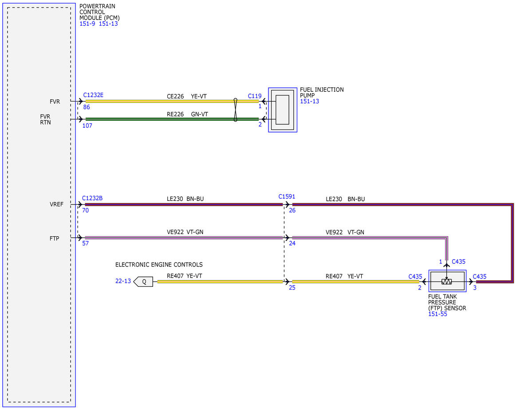Select connector label C1232E
The image size is (532, 411).
click(93, 95)
